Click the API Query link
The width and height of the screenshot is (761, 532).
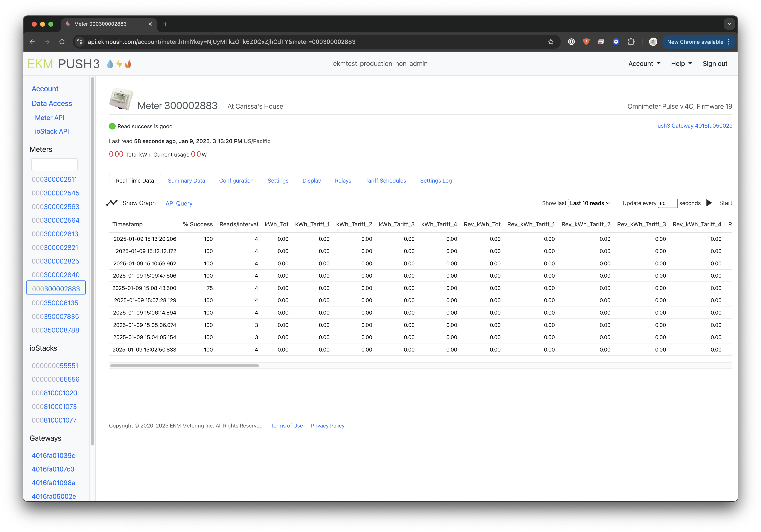(x=179, y=203)
